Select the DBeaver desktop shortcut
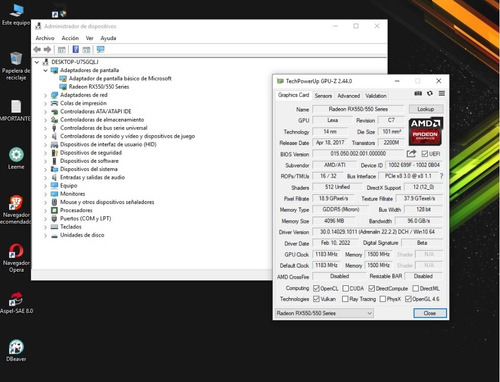Screen dimensions: 500x382 16,350
